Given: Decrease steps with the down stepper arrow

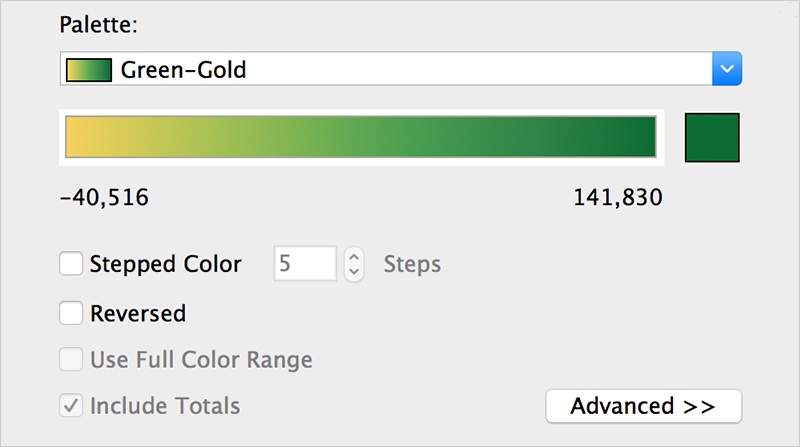Looking at the screenshot, I should click(353, 273).
